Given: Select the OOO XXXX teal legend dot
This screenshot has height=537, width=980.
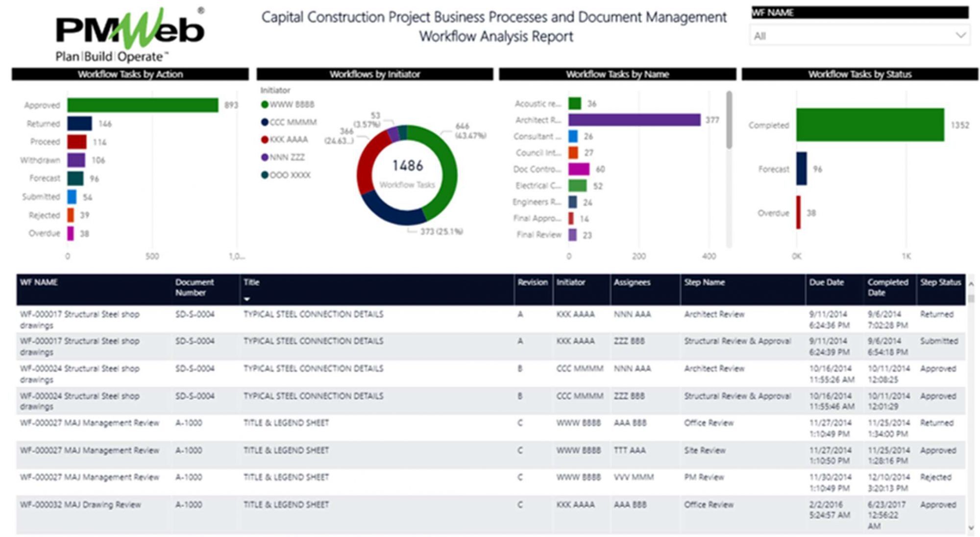Looking at the screenshot, I should (x=265, y=175).
